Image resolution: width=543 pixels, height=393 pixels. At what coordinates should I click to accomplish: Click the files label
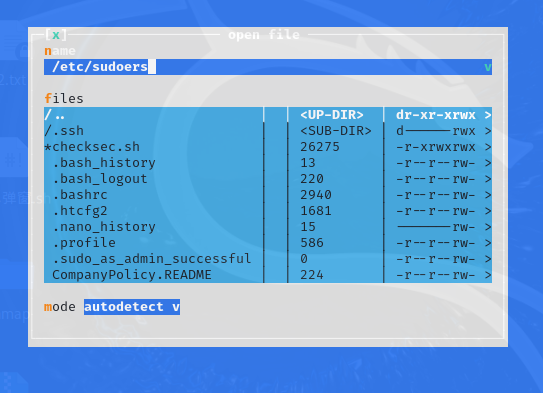tap(64, 99)
